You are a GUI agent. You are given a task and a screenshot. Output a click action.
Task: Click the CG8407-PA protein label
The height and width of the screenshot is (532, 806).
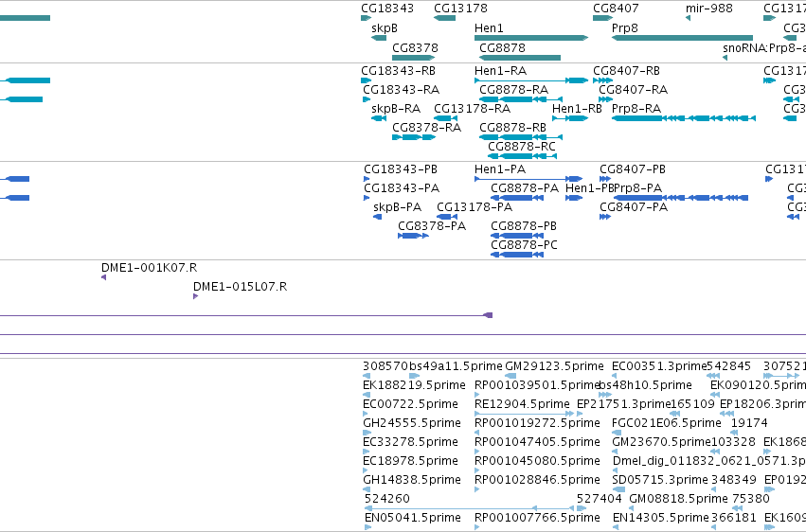(x=634, y=207)
